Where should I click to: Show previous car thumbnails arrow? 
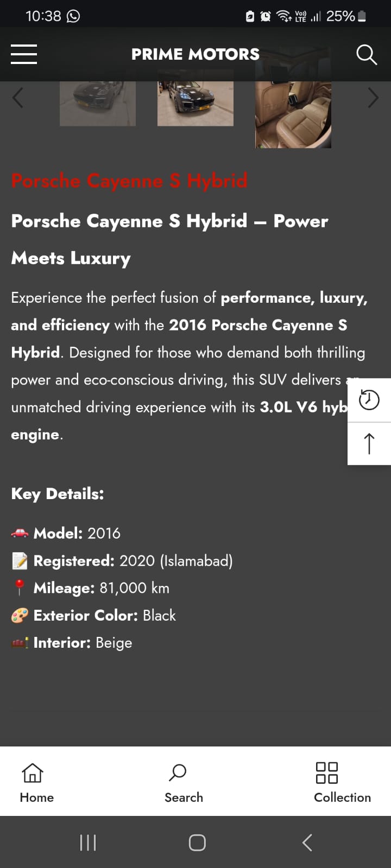18,98
